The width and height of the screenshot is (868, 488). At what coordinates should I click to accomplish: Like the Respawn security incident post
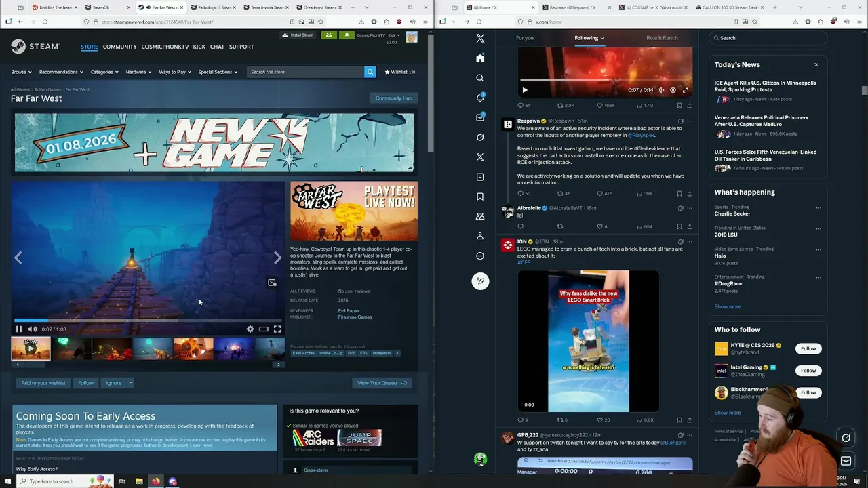coord(599,194)
